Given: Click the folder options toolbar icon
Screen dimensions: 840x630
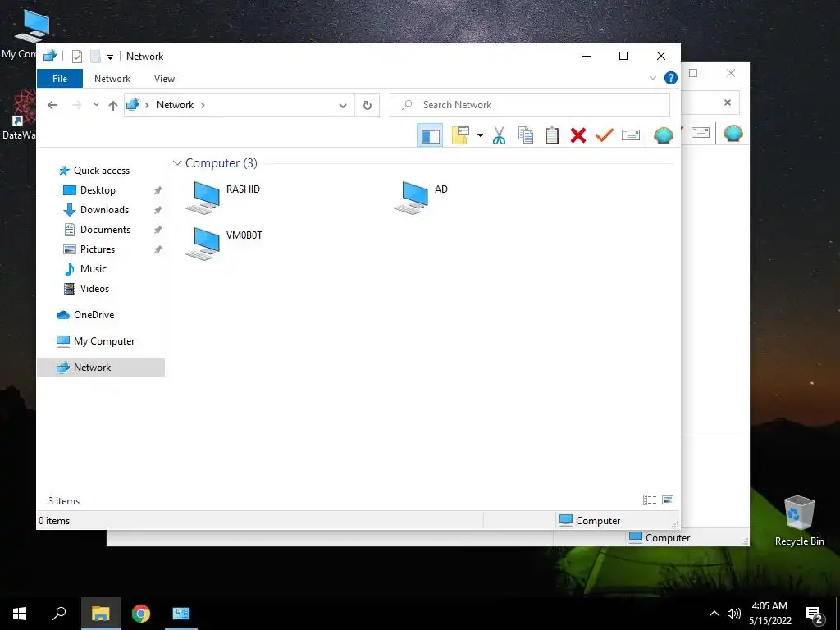Looking at the screenshot, I should 461,135.
